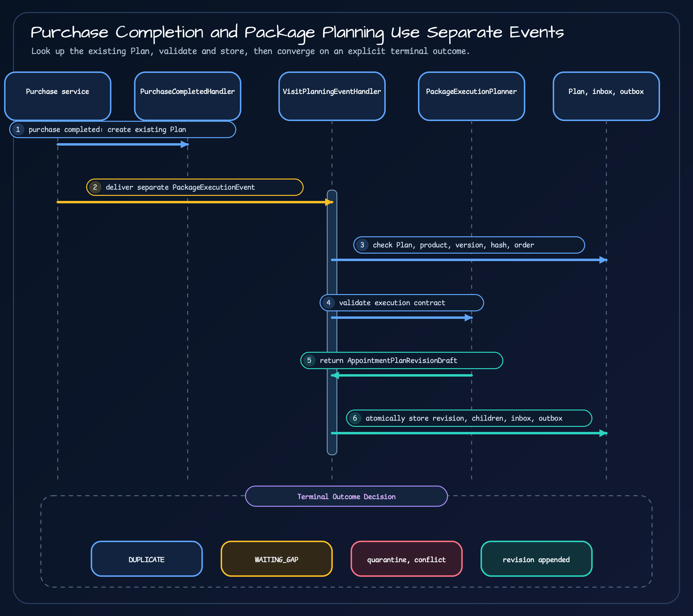The width and height of the screenshot is (693, 616).
Task: Select 'check Plan, product, version, hash, order' label
Action: (469, 245)
